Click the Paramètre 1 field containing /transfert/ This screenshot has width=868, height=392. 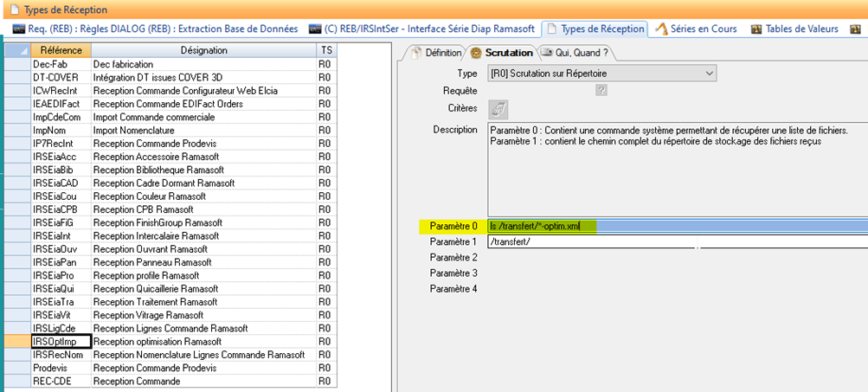coord(675,242)
